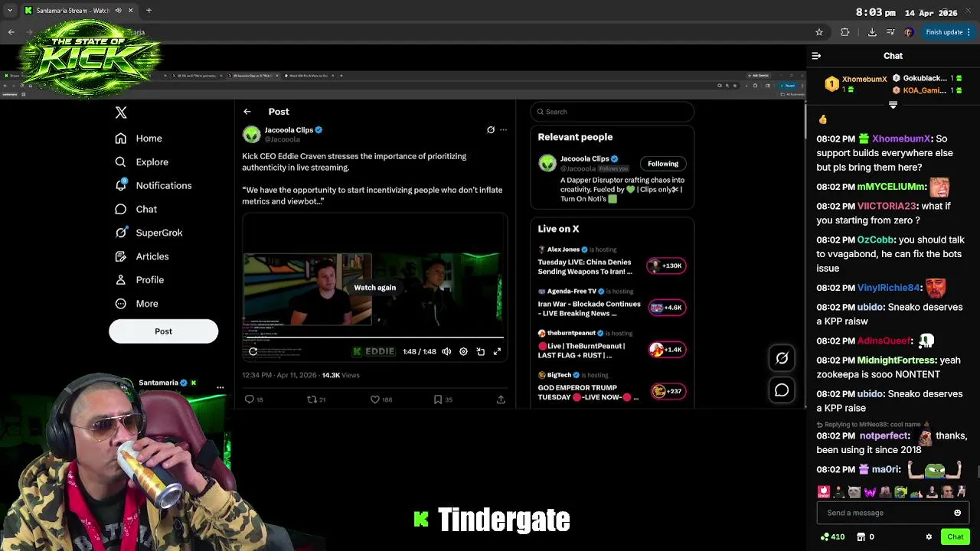Open Articles in X sidebar
This screenshot has width=980, height=551.
(x=142, y=256)
